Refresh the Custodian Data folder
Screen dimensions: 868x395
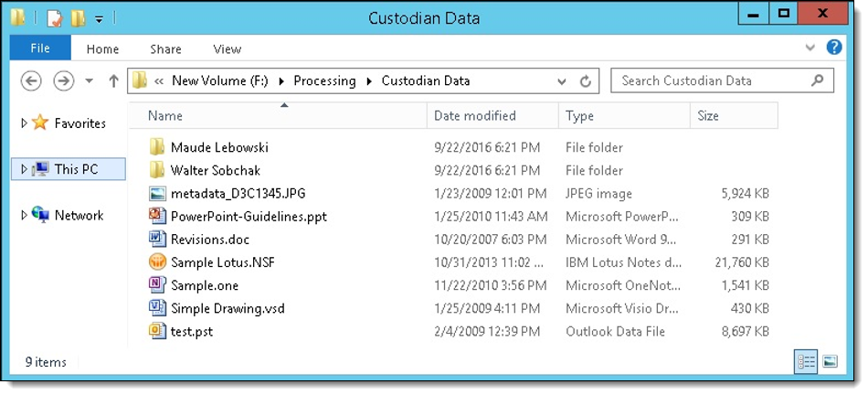coord(586,80)
